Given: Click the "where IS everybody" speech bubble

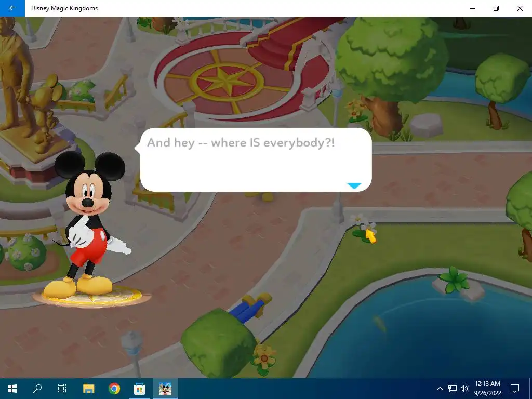Looking at the screenshot, I should (256, 159).
